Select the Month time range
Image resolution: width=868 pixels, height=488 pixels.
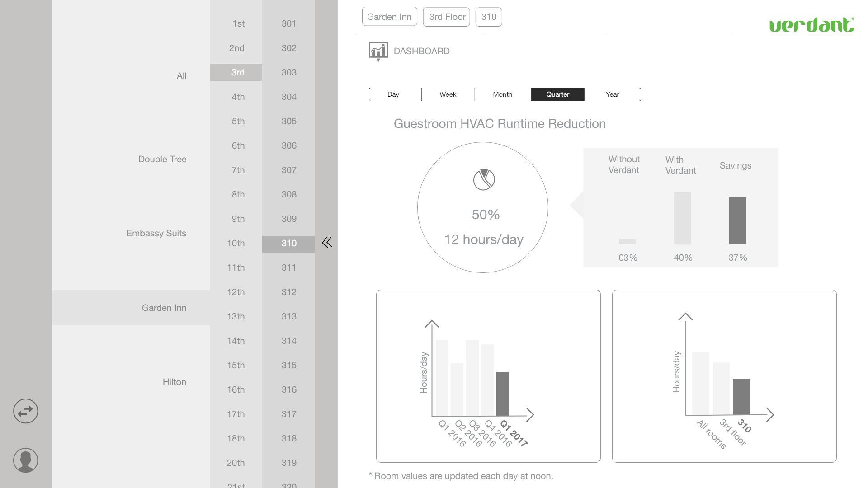pos(502,94)
